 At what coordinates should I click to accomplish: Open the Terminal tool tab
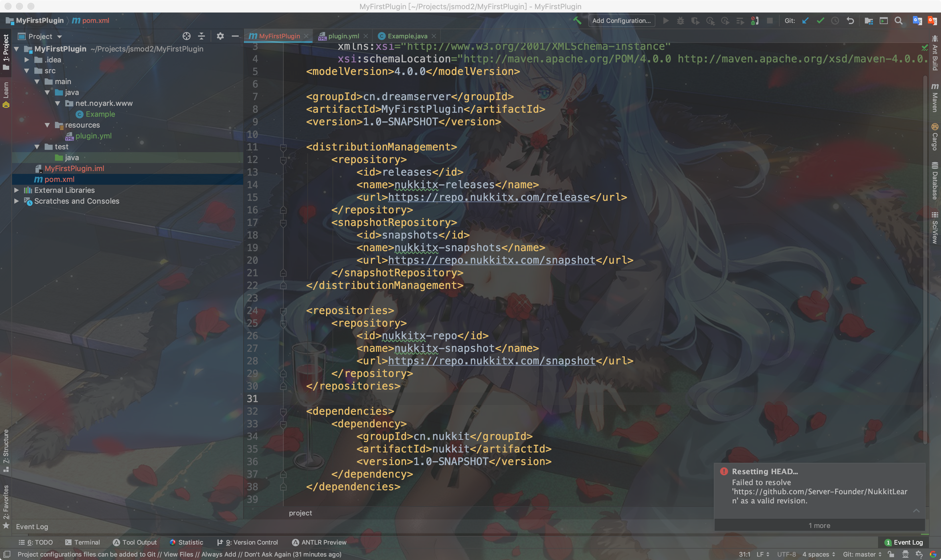(x=83, y=542)
